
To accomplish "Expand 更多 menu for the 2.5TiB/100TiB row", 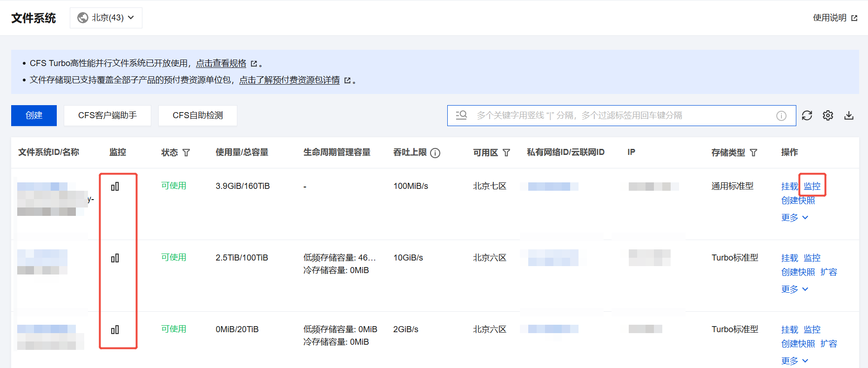I will [795, 289].
